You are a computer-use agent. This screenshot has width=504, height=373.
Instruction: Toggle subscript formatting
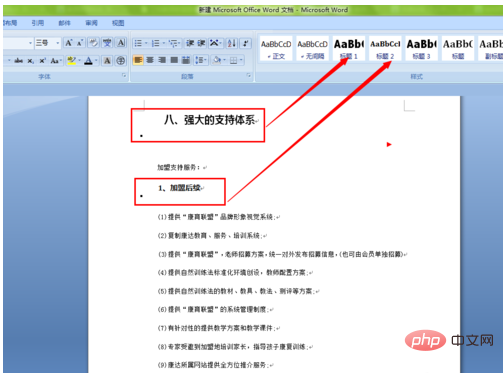coord(30,61)
